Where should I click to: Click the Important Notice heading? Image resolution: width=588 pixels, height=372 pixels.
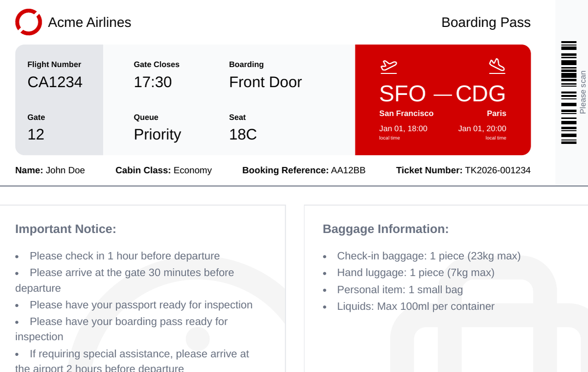[x=66, y=229]
